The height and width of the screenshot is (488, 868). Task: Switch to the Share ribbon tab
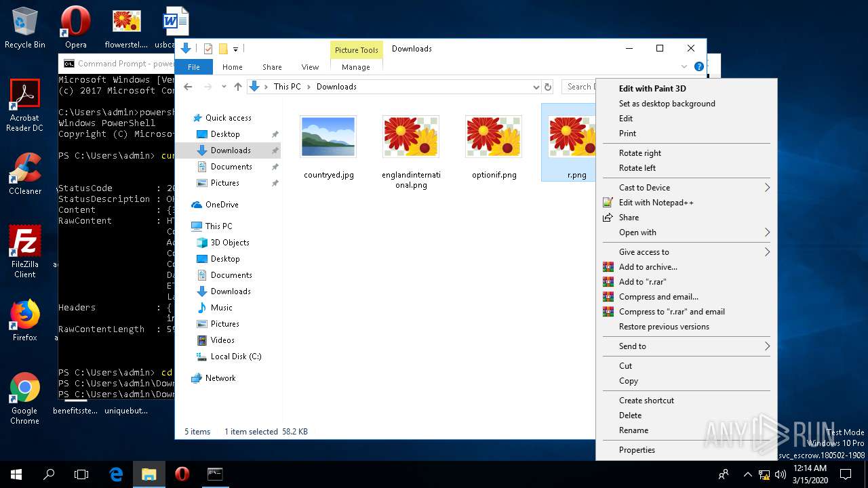tap(272, 67)
